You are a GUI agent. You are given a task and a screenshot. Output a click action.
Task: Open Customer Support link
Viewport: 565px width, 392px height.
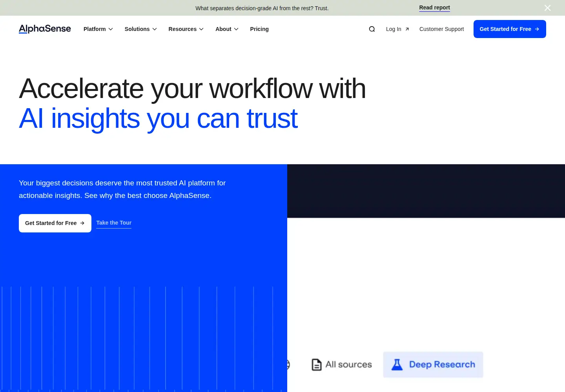pyautogui.click(x=441, y=29)
